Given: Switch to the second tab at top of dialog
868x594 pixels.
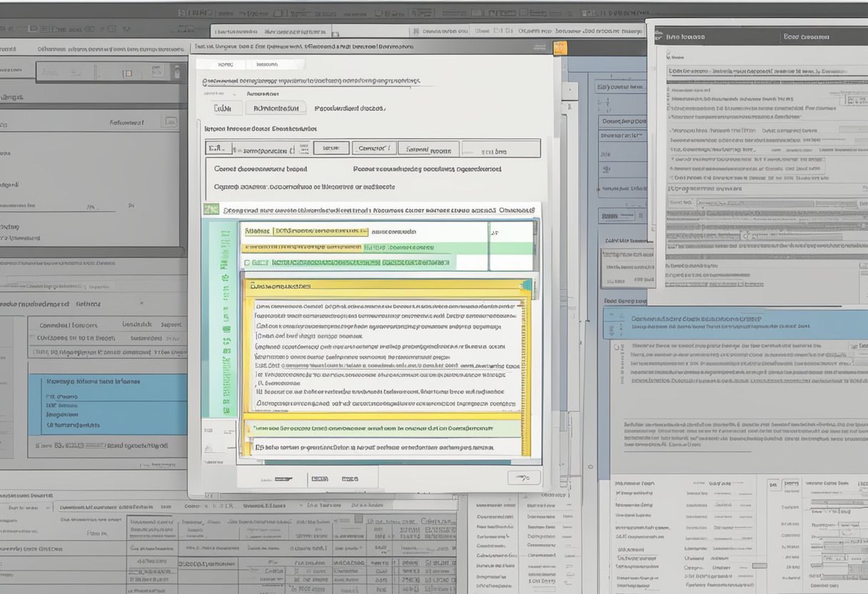Looking at the screenshot, I should pyautogui.click(x=275, y=64).
